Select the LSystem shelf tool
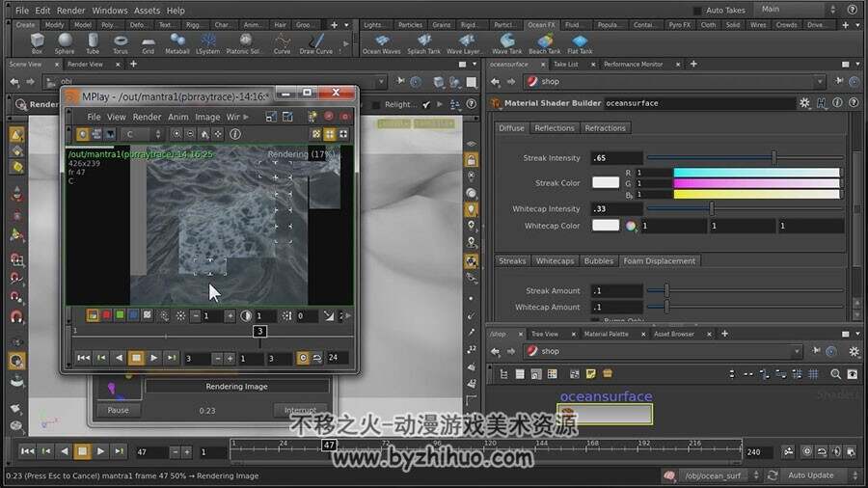This screenshot has height=488, width=868. (x=207, y=43)
